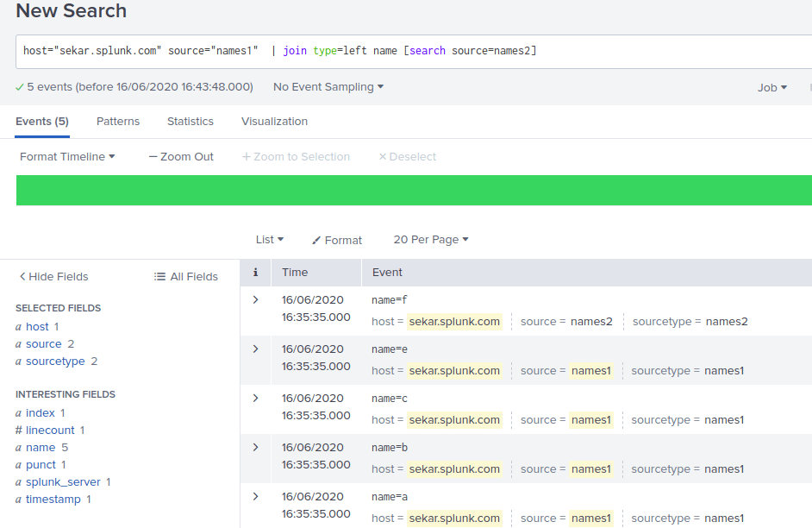
Task: Click the "a" icon beside timestamp field
Action: pyautogui.click(x=21, y=499)
